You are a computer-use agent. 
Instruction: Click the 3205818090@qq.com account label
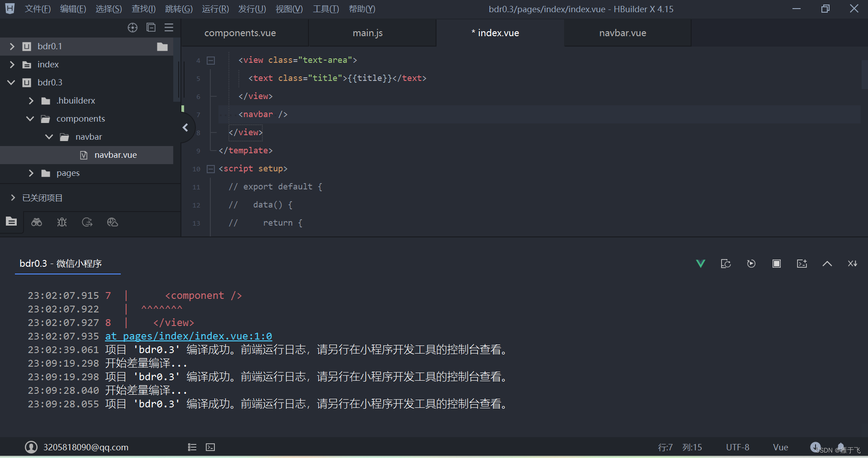click(x=85, y=447)
